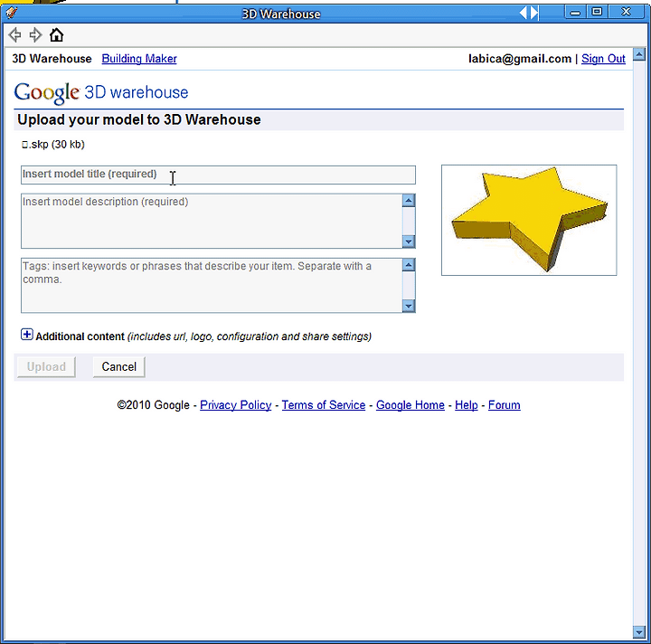651x644 pixels.
Task: Open the Google Home link
Action: pos(410,405)
